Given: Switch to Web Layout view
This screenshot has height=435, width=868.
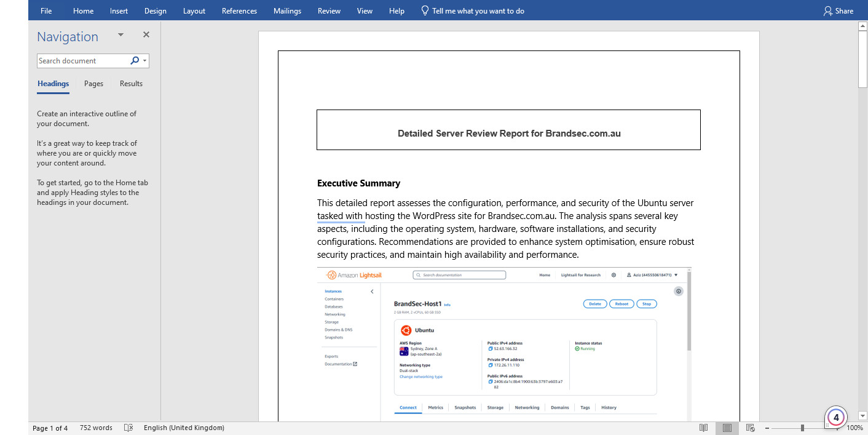Looking at the screenshot, I should click(x=751, y=428).
